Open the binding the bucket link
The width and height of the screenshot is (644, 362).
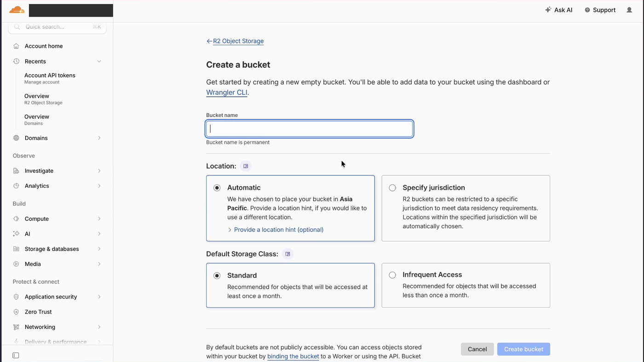coord(293,356)
